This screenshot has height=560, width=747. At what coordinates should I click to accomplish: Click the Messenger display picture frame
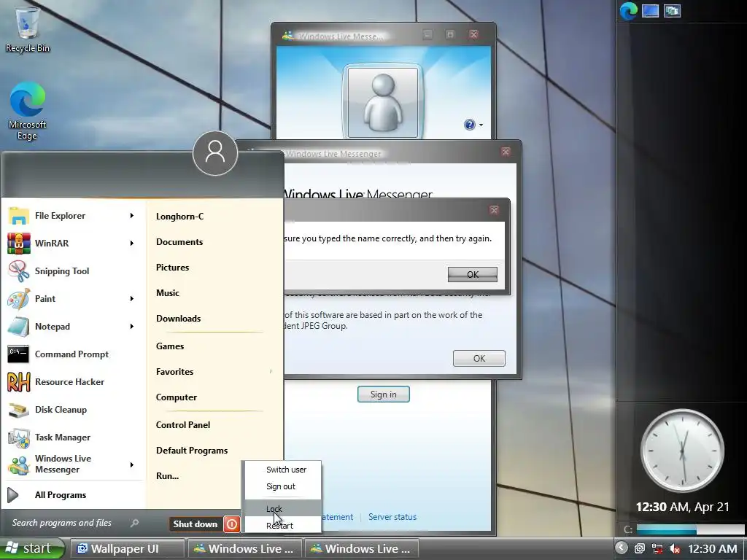pos(383,102)
